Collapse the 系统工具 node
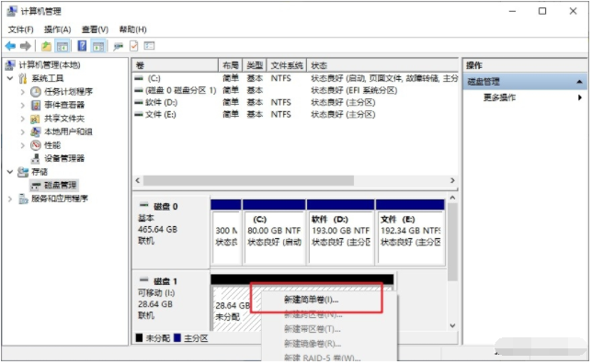Viewport: 592px width, 364px height. point(10,78)
